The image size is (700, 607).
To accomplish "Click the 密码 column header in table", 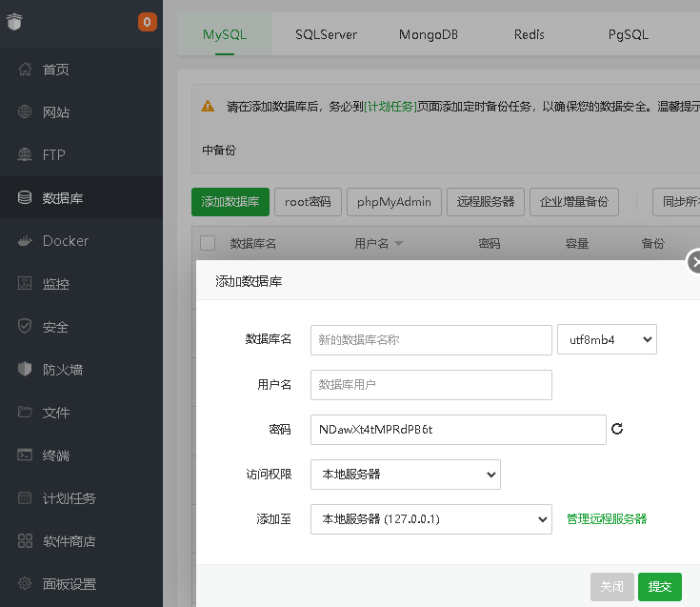I will [x=490, y=243].
